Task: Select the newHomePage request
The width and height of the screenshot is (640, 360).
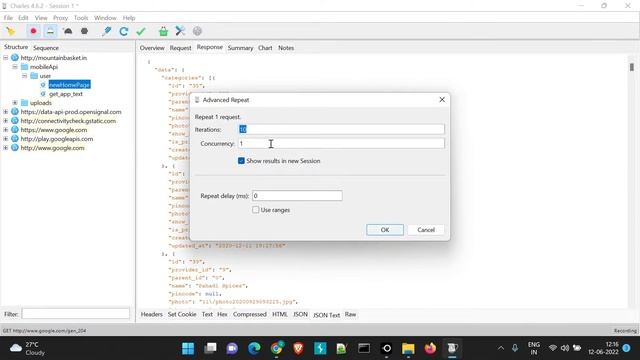Action: pyautogui.click(x=69, y=84)
